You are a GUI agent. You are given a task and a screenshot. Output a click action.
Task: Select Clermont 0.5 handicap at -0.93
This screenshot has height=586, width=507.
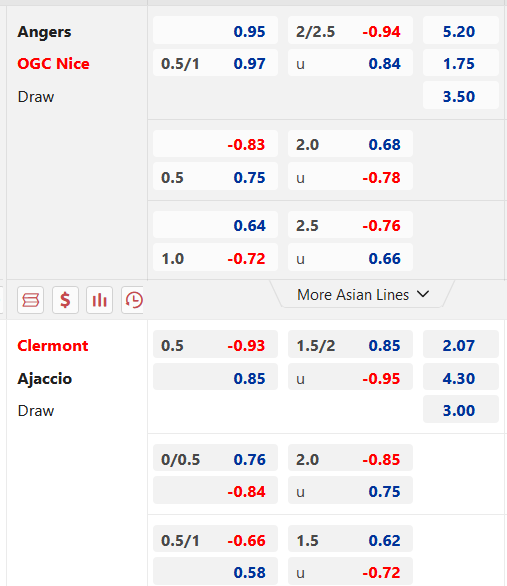215,345
